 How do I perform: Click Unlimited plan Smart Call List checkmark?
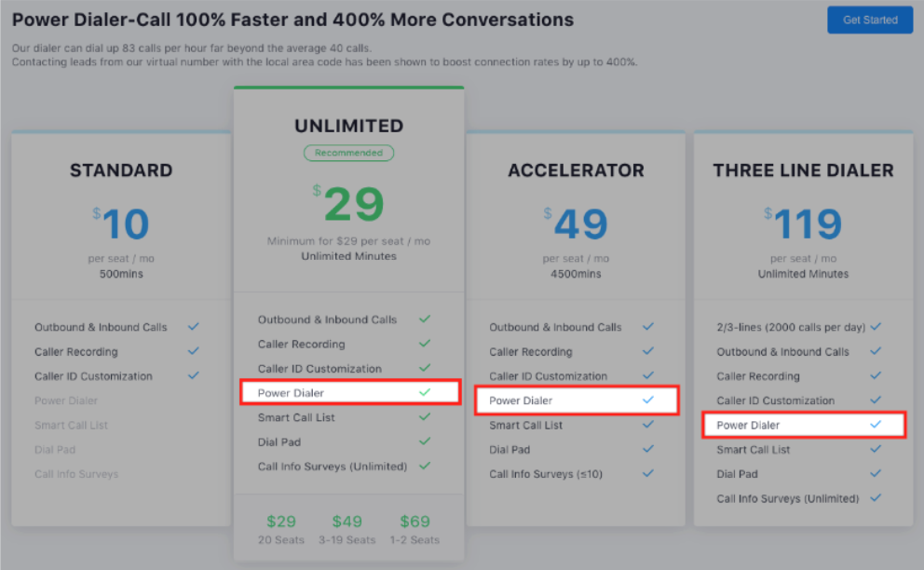pos(425,417)
